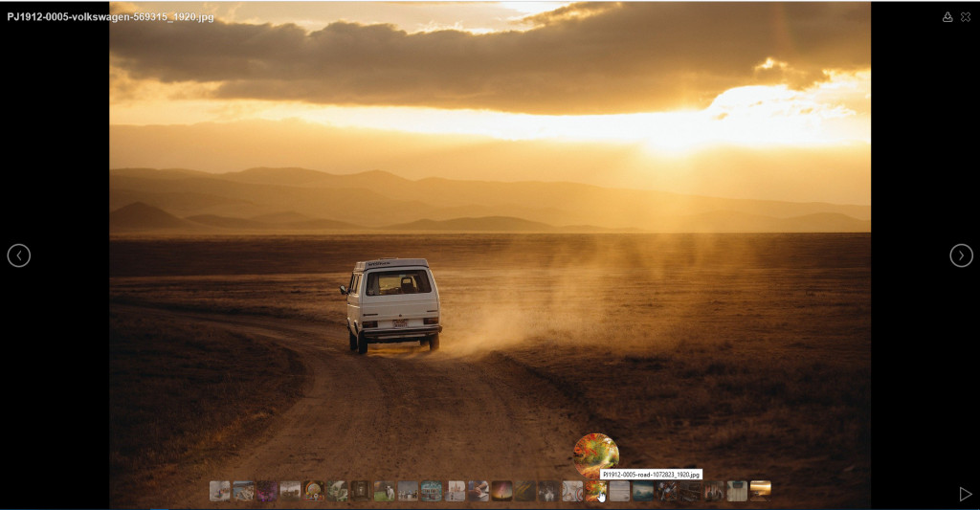Click the white Volkswagen van in the photo

coord(392,304)
